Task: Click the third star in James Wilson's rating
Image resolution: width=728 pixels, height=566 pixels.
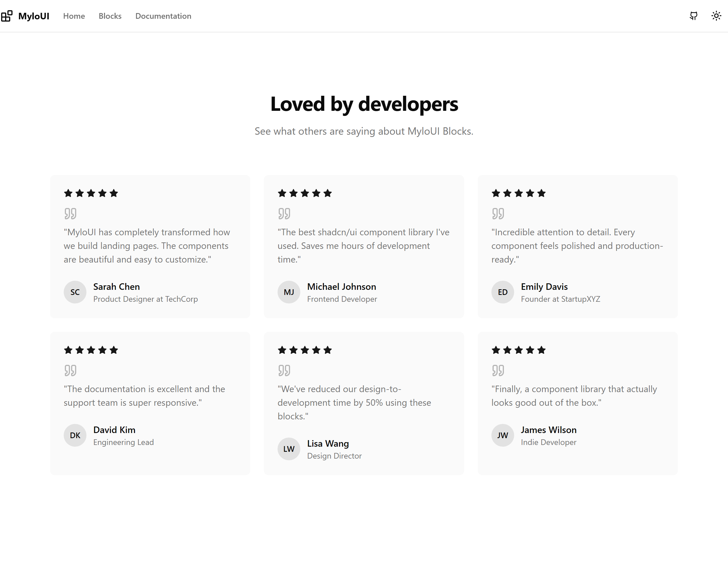Action: [519, 350]
